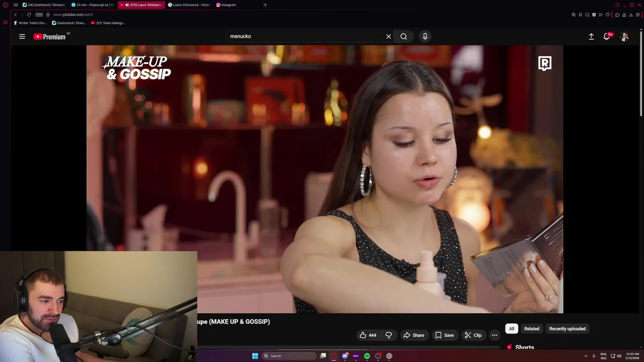Open the YouTube guide hamburger menu
Screen dimensions: 644x362
[22, 36]
